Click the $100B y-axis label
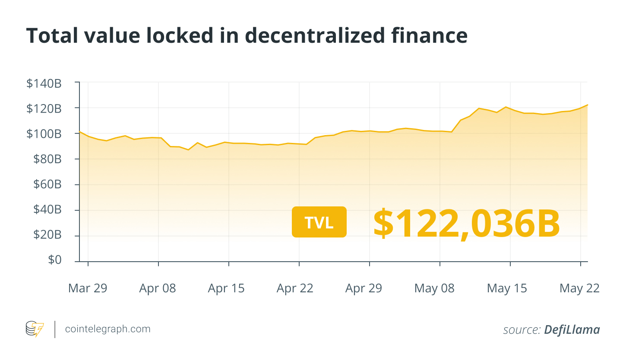Viewport: 626px width, 364px height. click(44, 134)
